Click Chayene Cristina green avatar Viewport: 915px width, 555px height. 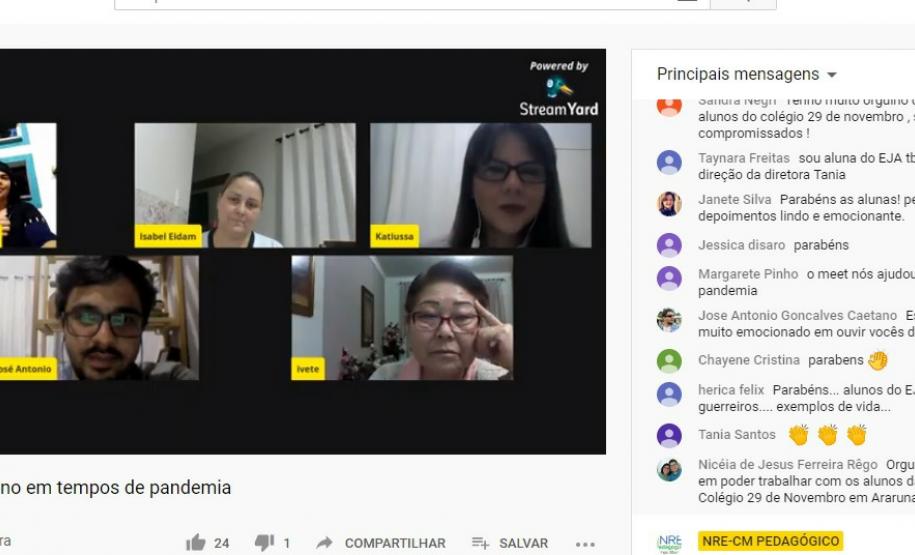pos(669,361)
